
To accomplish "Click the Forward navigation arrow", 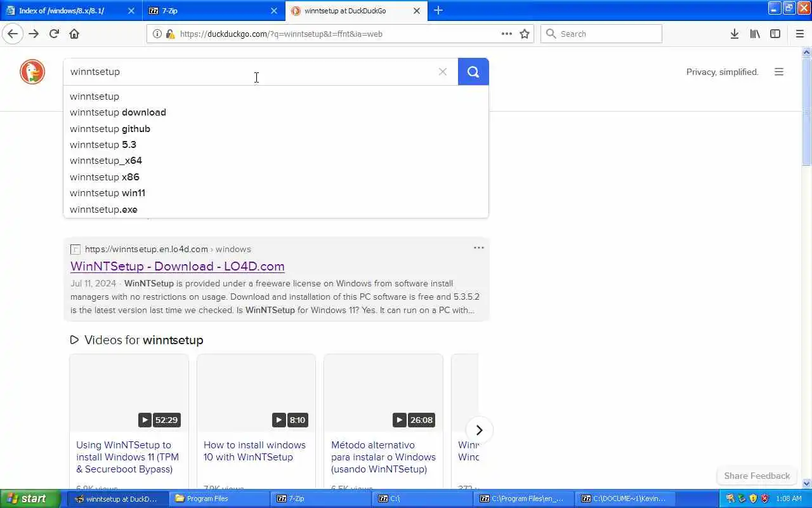I will [34, 34].
